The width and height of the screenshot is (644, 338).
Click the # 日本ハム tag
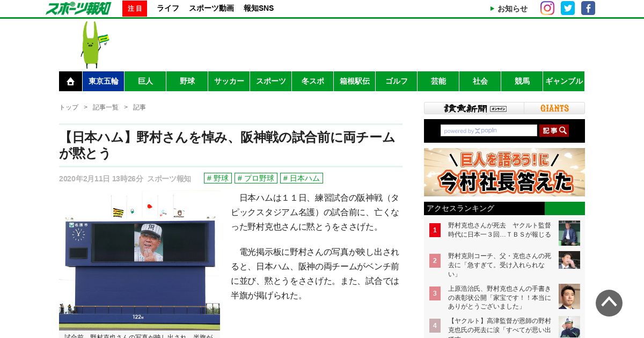302,178
